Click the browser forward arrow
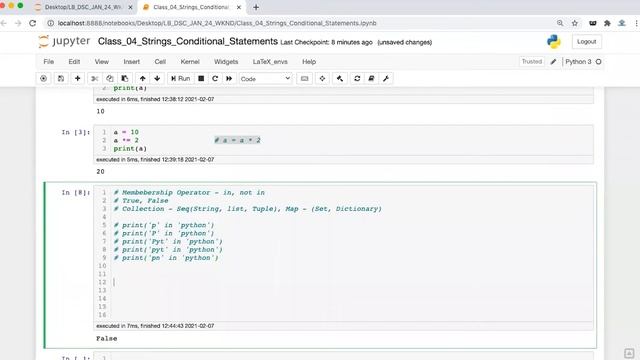The width and height of the screenshot is (640, 360). tap(18, 23)
